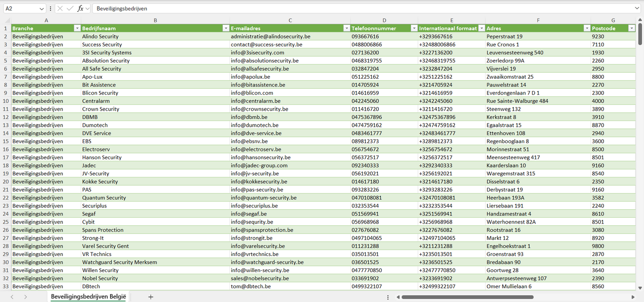Click the Insert Function fx icon

pos(80,8)
